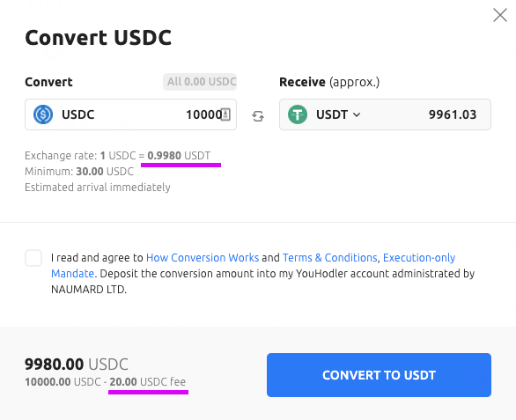Open the Terms & Conditions link
The height and width of the screenshot is (420, 516).
329,257
